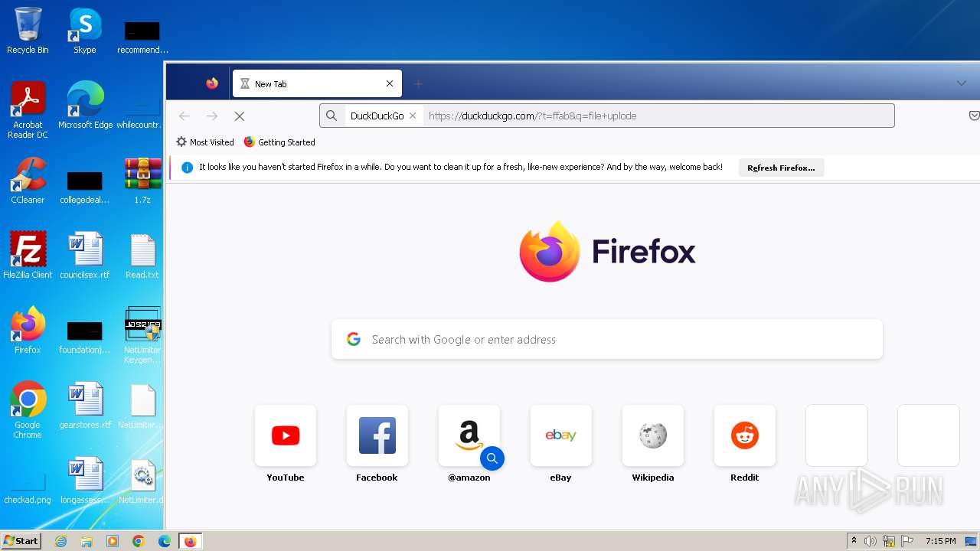Open volume speaker icon in tray
The width and height of the screenshot is (980, 551).
coord(871,541)
